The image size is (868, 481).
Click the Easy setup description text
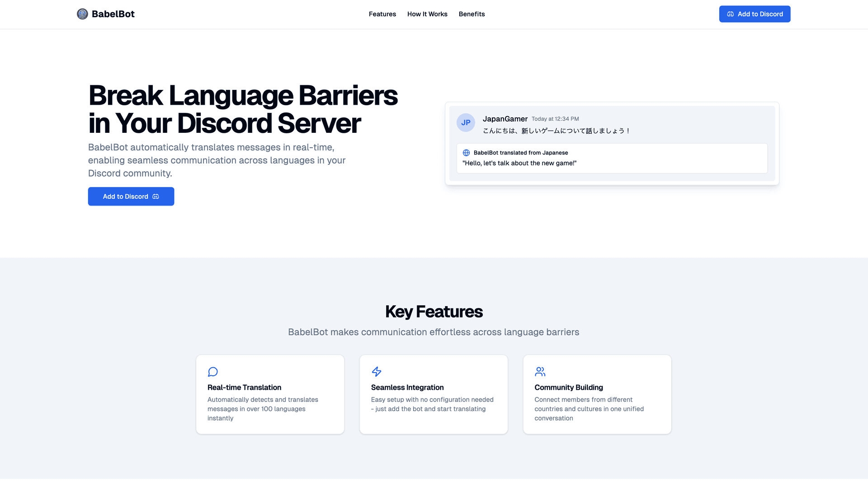[432, 404]
